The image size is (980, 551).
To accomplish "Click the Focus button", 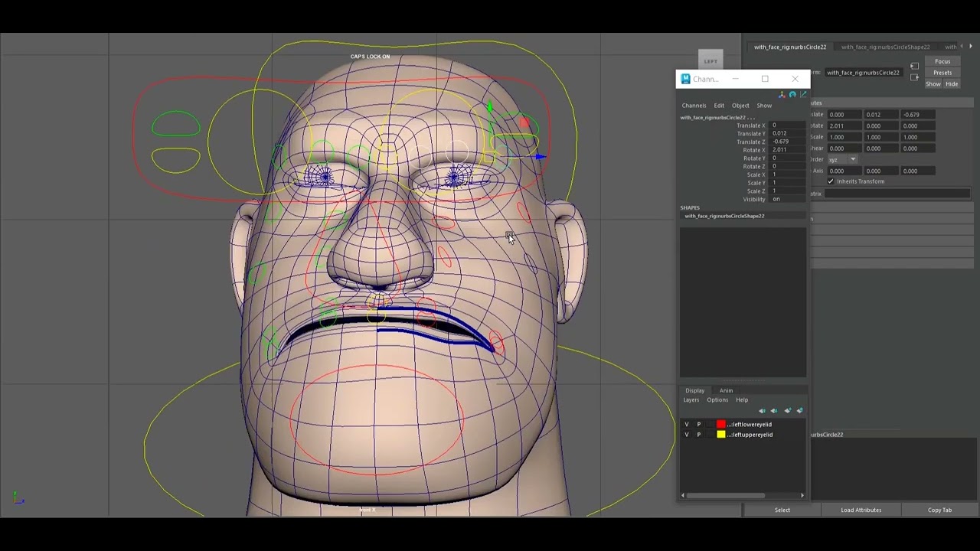I will click(x=942, y=61).
